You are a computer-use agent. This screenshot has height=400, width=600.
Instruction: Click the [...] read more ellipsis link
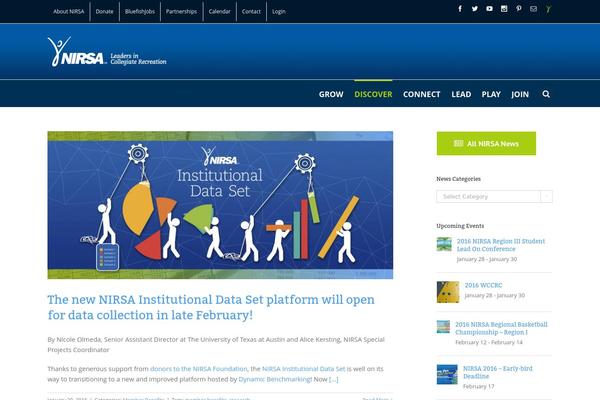click(x=333, y=379)
